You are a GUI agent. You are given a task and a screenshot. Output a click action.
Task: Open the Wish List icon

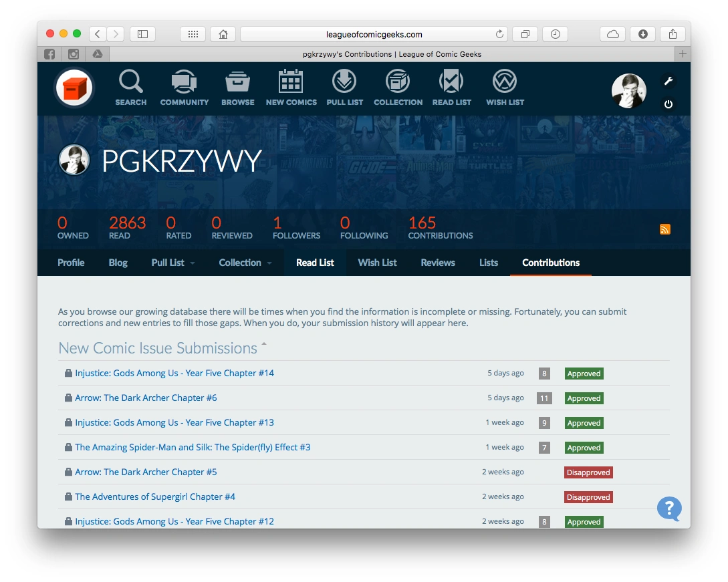click(x=505, y=88)
